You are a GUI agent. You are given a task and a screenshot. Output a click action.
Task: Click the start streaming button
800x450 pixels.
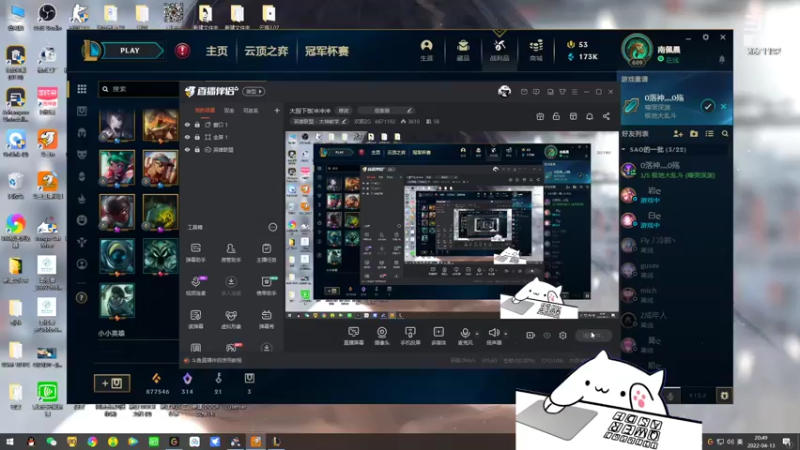(x=593, y=335)
